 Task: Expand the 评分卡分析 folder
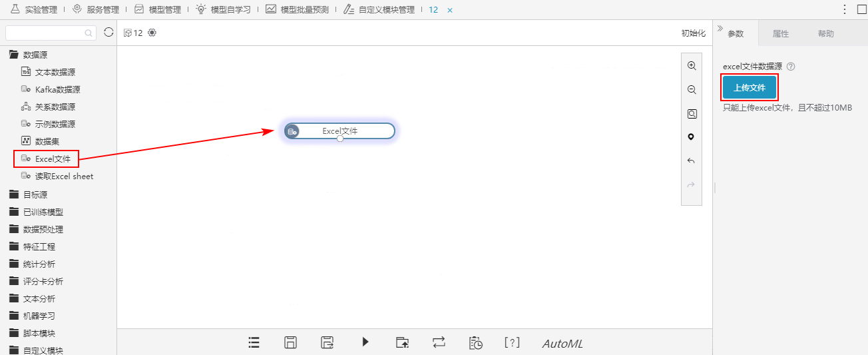[37, 281]
